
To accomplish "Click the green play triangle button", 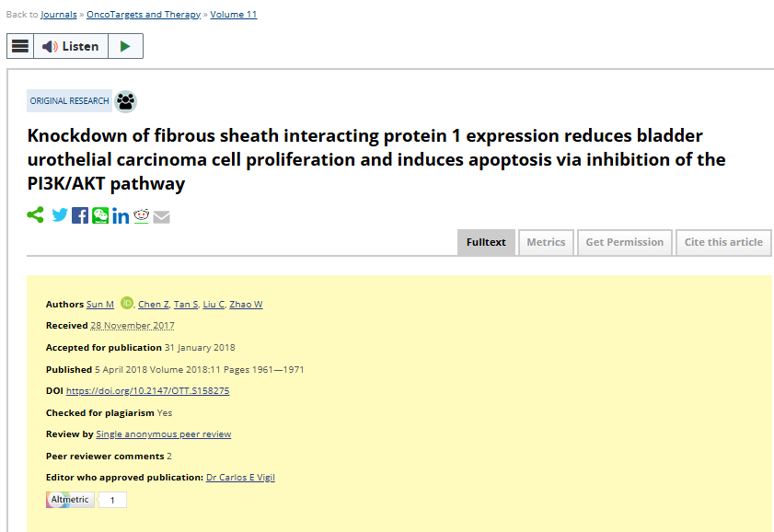I will 125,46.
